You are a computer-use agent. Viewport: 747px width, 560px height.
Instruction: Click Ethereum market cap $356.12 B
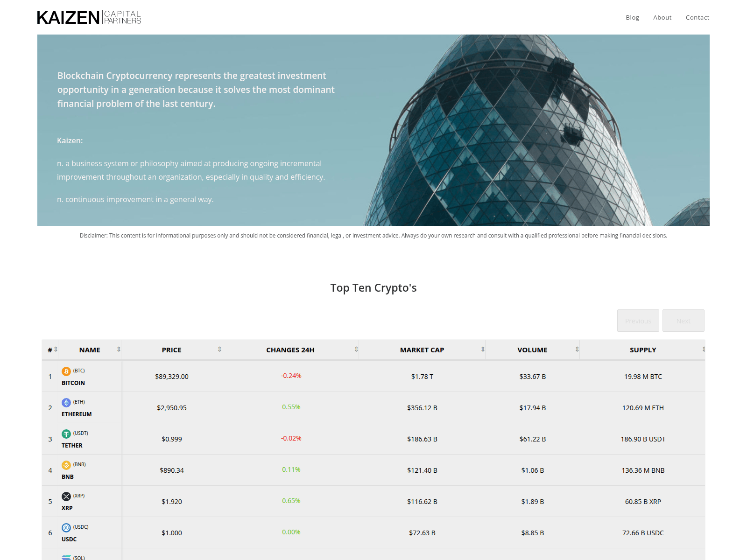[x=422, y=408]
